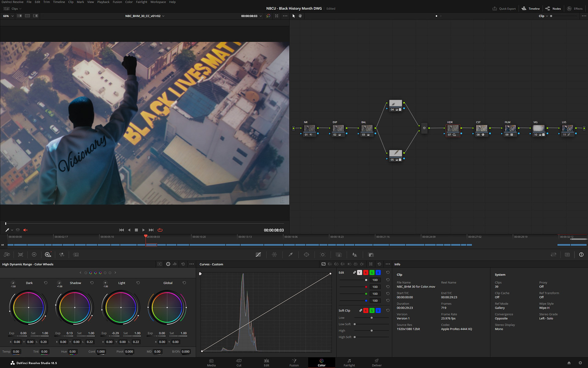The width and height of the screenshot is (588, 368).
Task: Open the Effects panel
Action: coord(575,9)
